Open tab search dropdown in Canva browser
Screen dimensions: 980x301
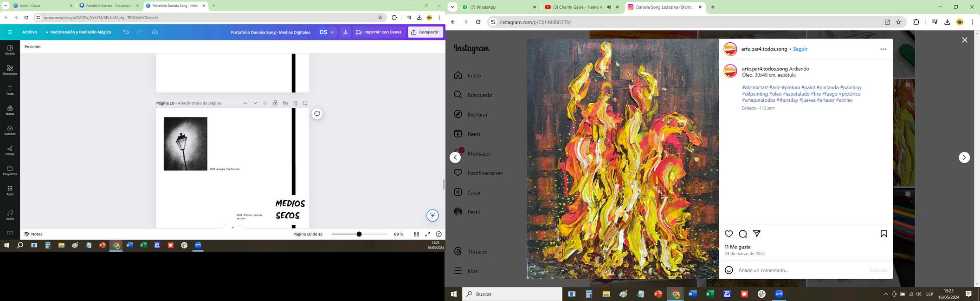click(x=5, y=6)
